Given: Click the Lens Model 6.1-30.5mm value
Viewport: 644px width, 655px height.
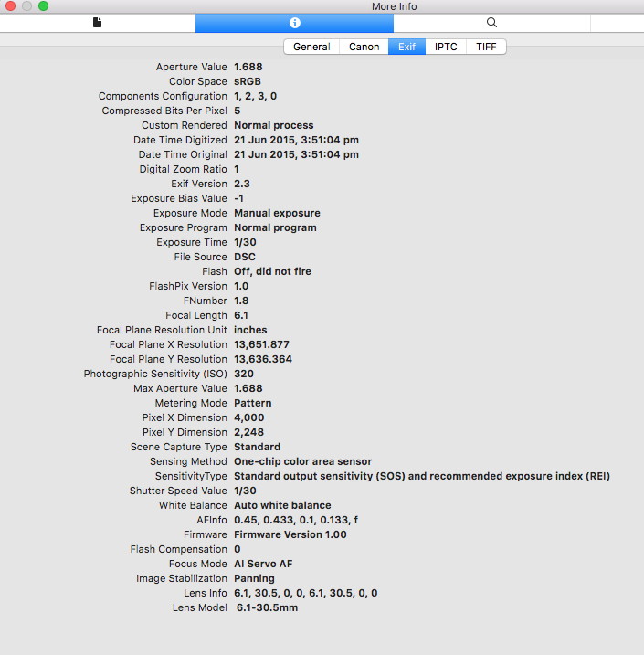Looking at the screenshot, I should [267, 607].
